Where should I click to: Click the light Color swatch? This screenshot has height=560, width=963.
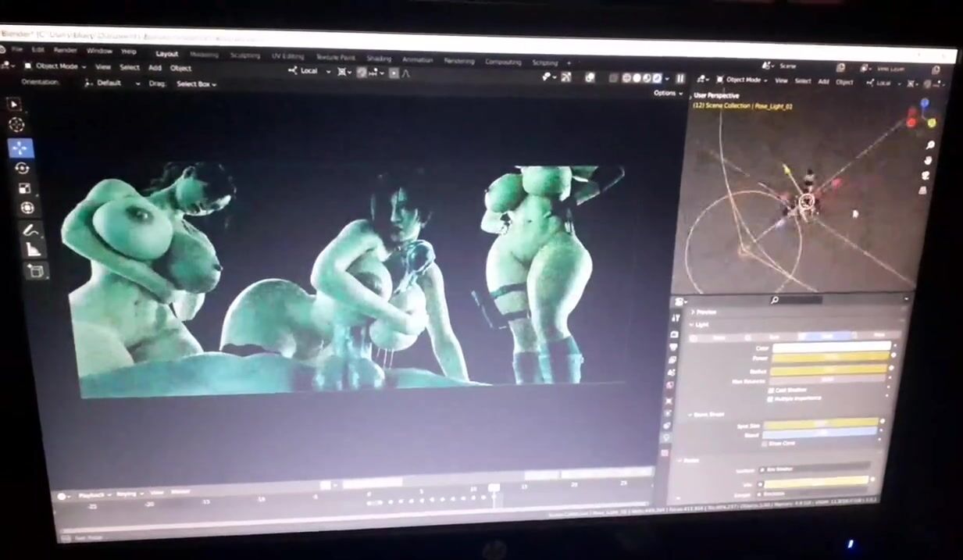point(831,347)
